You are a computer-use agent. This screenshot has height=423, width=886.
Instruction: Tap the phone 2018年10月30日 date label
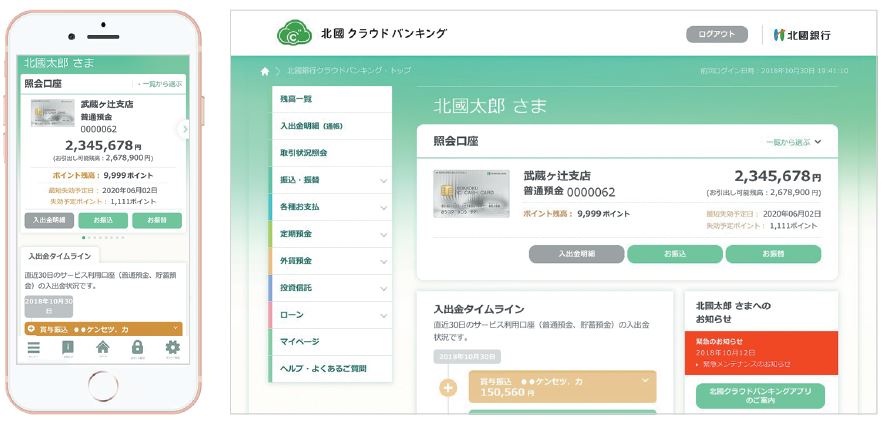click(49, 306)
